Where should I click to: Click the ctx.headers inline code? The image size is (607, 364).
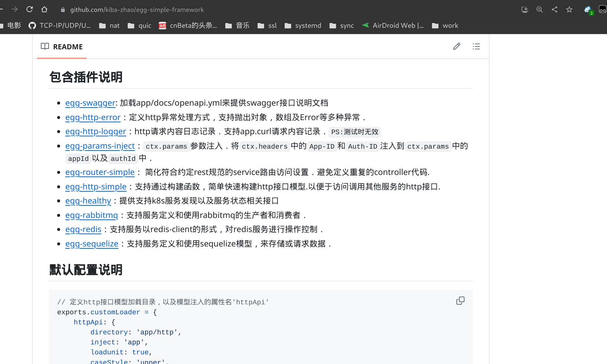pos(265,146)
